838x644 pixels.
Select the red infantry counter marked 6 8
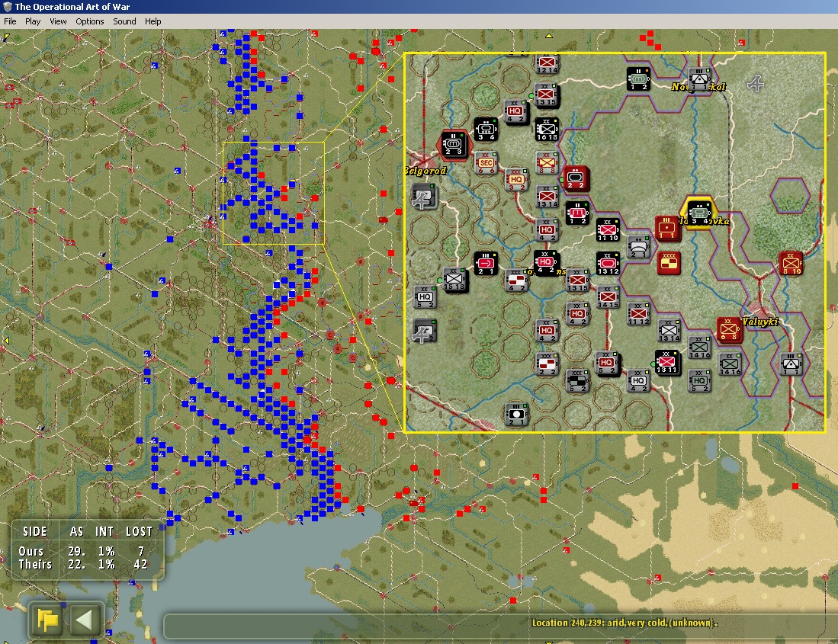coord(729,328)
